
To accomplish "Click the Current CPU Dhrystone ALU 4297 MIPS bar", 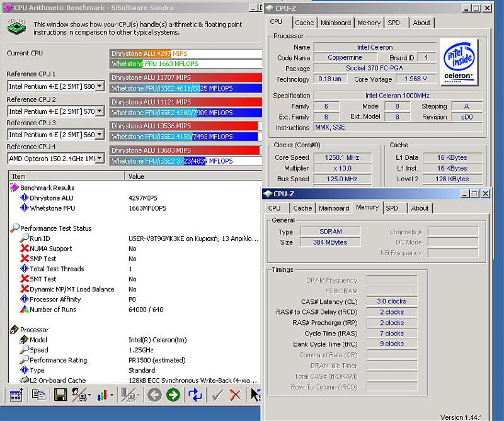I will tap(186, 53).
